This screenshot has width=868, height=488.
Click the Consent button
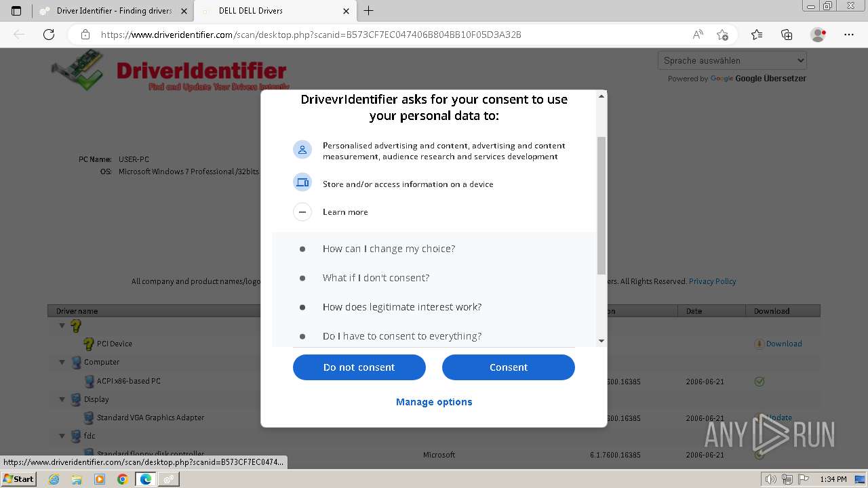click(509, 367)
